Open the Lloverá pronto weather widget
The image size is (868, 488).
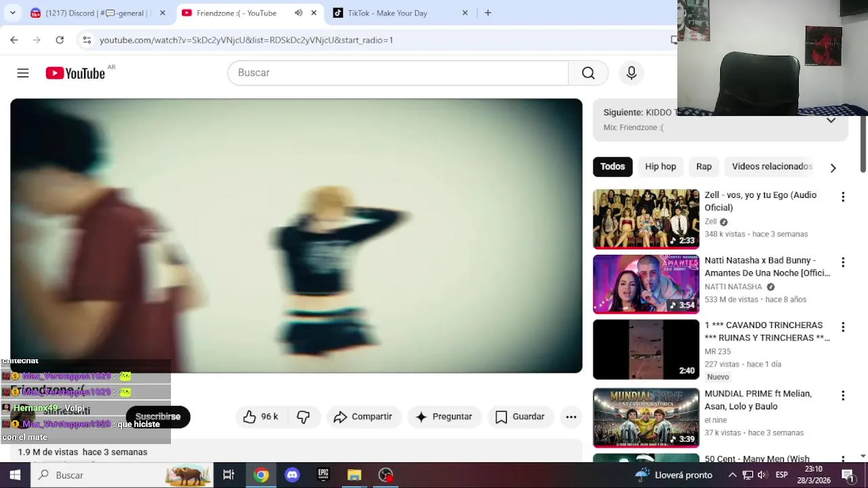tap(673, 475)
